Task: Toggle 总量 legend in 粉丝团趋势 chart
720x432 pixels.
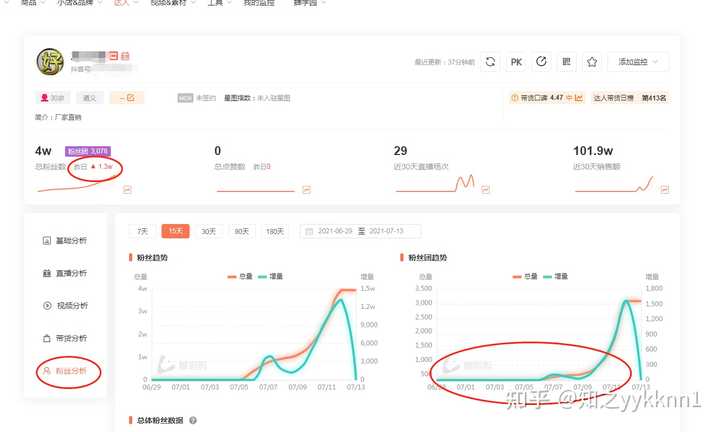Action: pos(525,276)
